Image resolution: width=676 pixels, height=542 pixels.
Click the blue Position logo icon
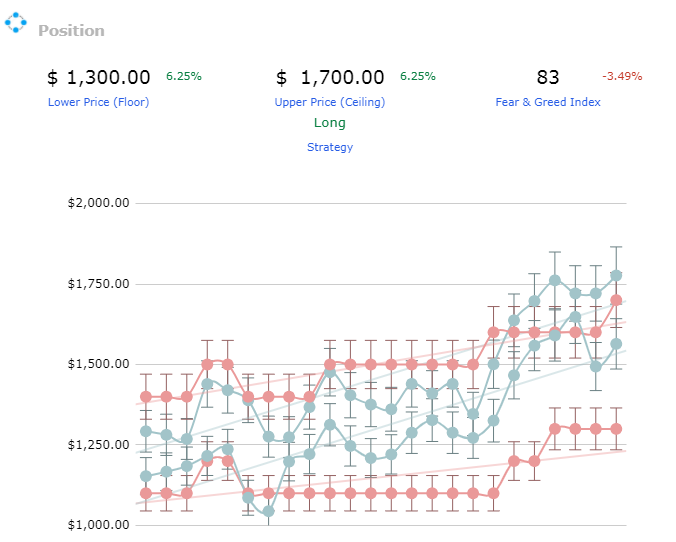coord(16,22)
